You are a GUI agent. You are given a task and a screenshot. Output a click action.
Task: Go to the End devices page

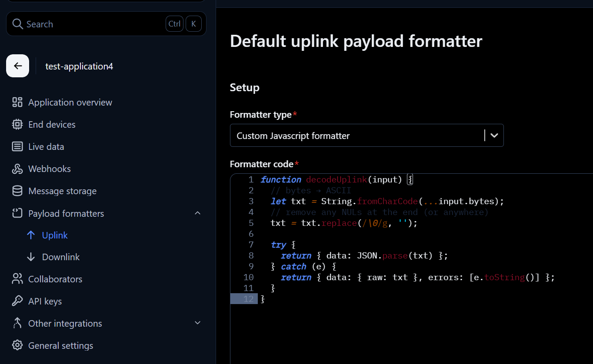[x=52, y=125]
